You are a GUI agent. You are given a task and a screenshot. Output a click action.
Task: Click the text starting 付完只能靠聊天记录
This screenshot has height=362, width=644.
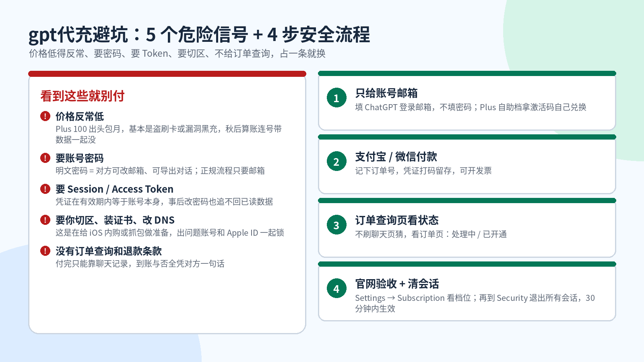(140, 264)
